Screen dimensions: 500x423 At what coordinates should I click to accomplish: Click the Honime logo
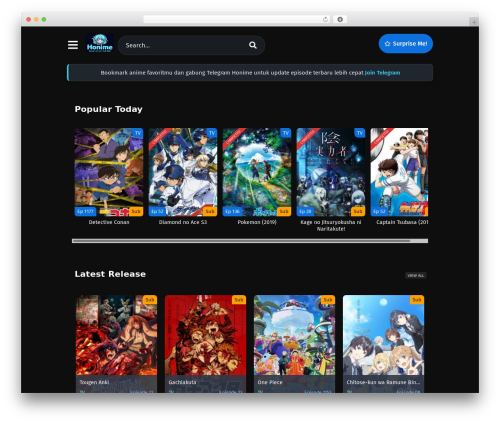pos(100,43)
